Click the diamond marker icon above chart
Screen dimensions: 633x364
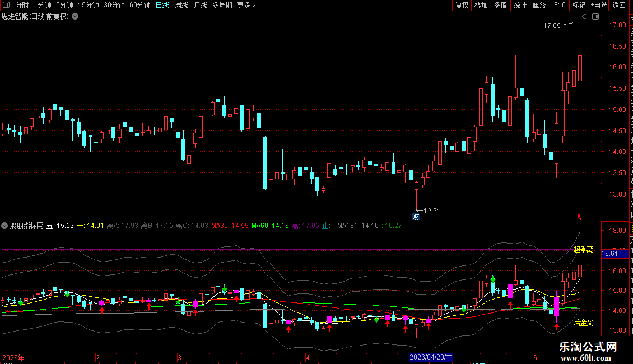pyautogui.click(x=585, y=17)
